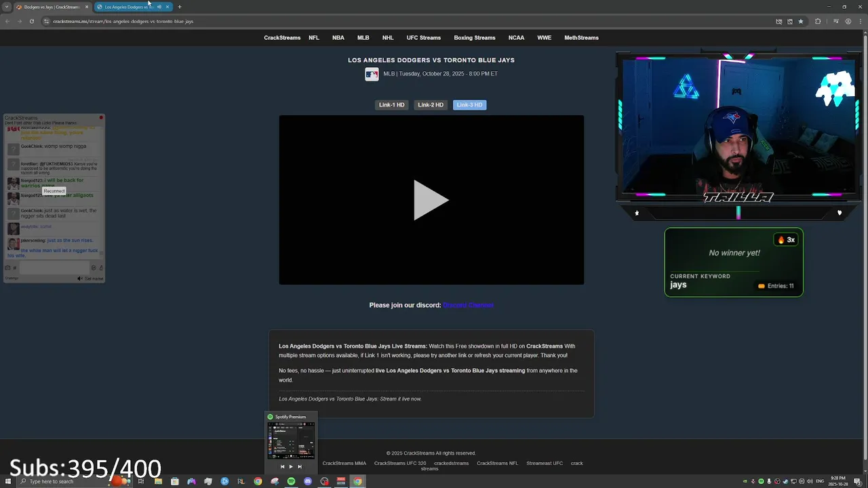
Task: Open the notification center in the system tray
Action: (x=857, y=481)
